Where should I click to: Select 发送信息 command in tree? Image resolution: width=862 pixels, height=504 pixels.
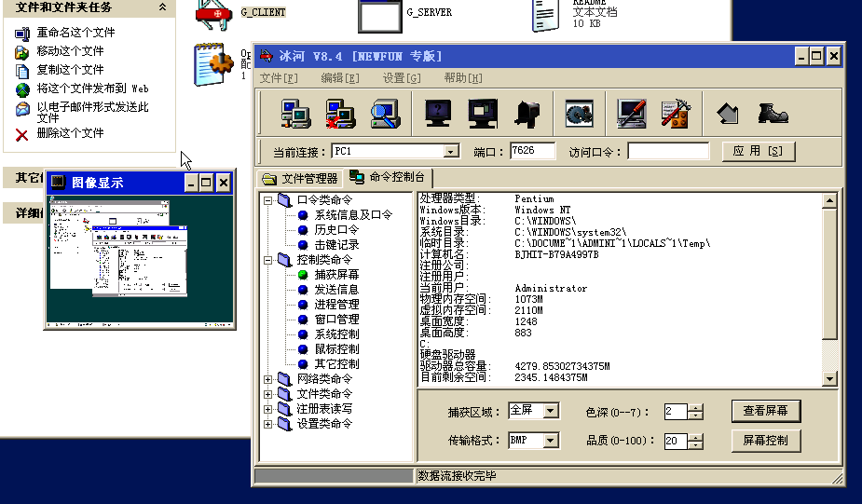coord(336,289)
